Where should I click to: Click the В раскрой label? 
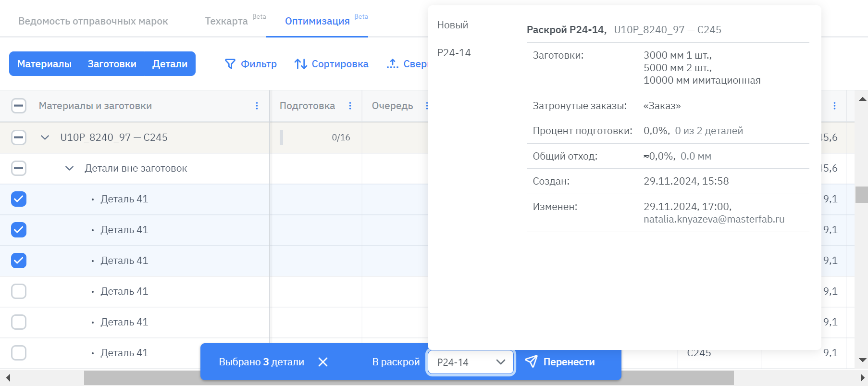pos(396,362)
